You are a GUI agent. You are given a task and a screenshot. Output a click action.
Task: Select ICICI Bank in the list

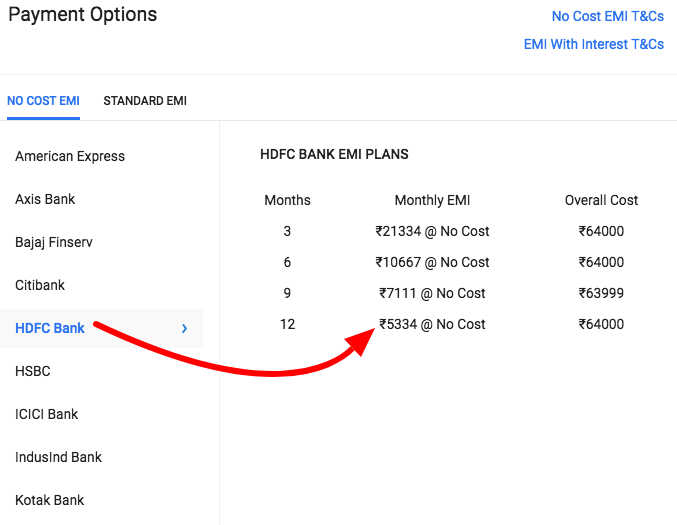(x=46, y=414)
